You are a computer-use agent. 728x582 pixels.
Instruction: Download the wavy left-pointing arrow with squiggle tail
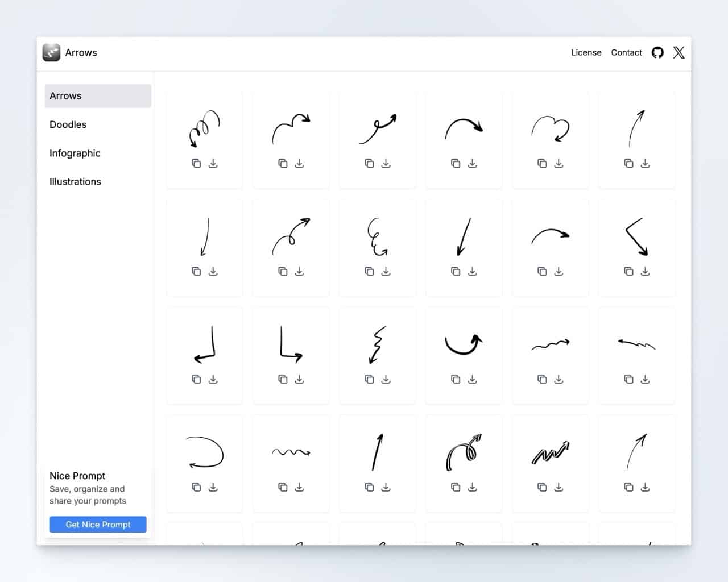coord(646,380)
